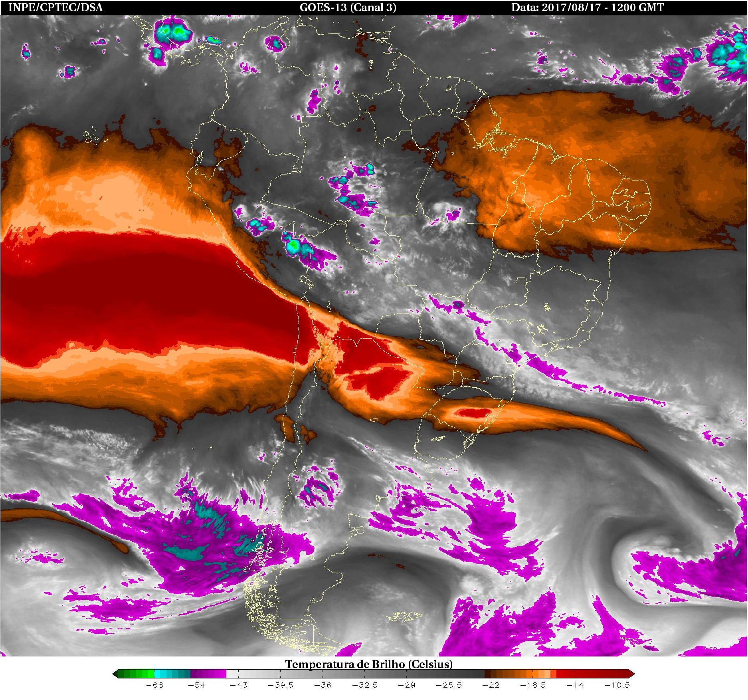The height and width of the screenshot is (700, 748).
Task: Click the dark green left arrow of the color bar
Action: pyautogui.click(x=115, y=674)
